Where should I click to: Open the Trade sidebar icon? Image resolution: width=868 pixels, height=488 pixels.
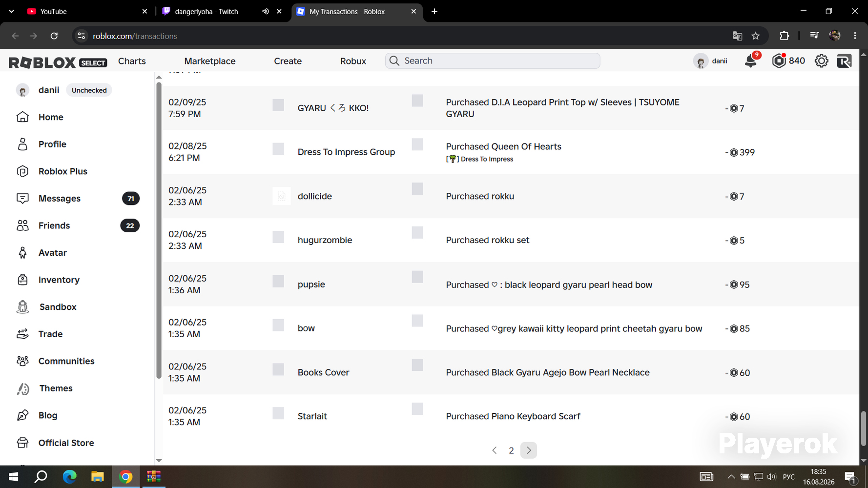click(x=22, y=334)
